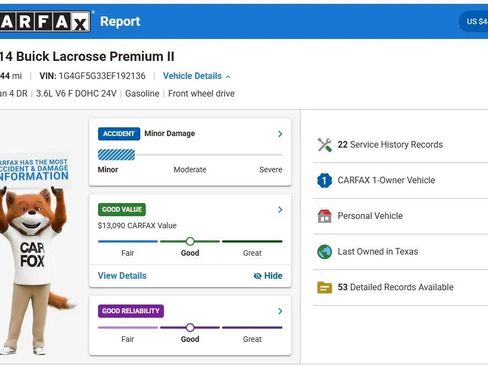Click the globe Last Owned icon

(x=324, y=252)
